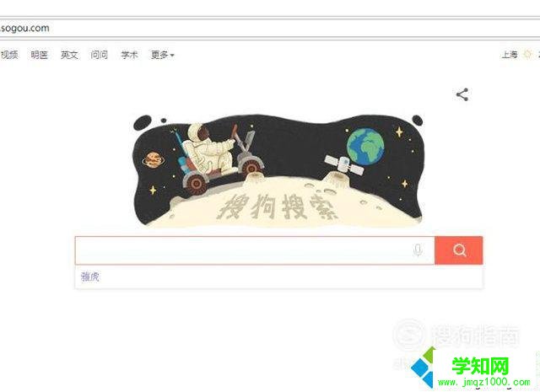
Task: Click the 上海 city link
Action: [510, 55]
